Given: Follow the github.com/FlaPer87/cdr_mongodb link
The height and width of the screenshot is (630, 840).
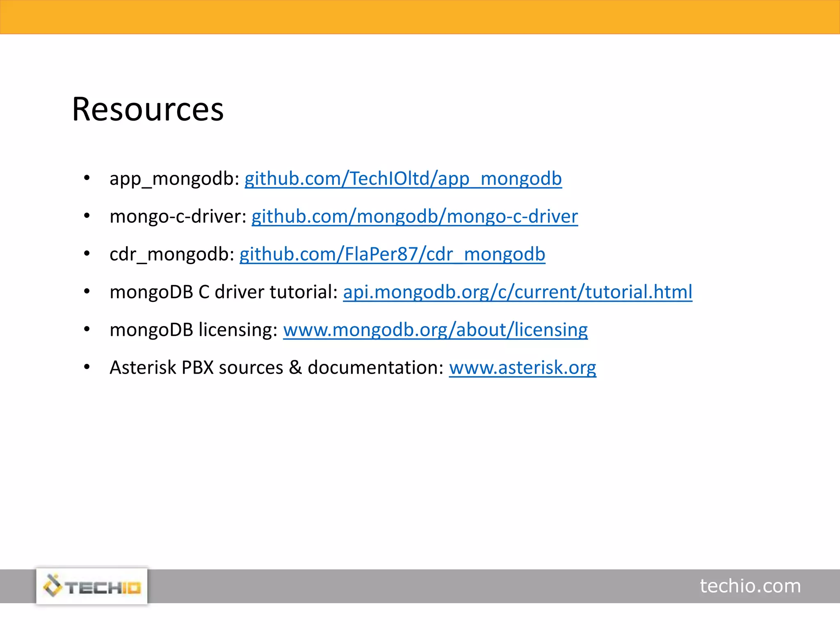Looking at the screenshot, I should click(392, 254).
